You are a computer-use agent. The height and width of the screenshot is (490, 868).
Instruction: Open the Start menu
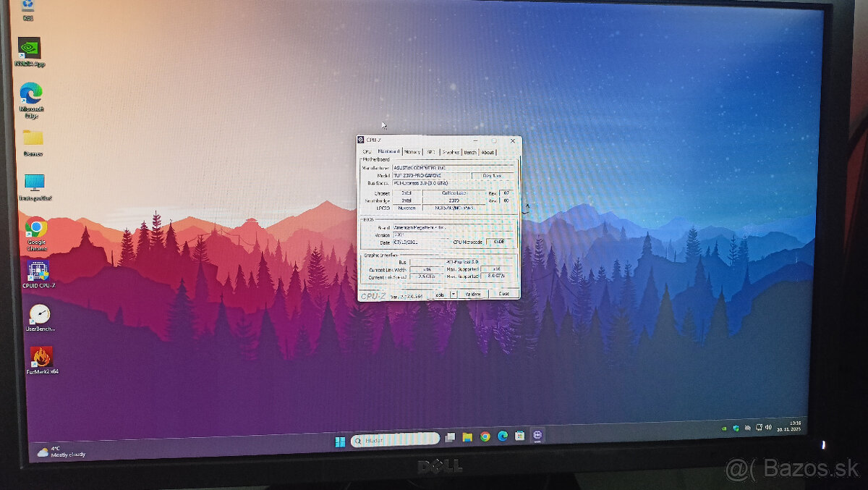(340, 439)
